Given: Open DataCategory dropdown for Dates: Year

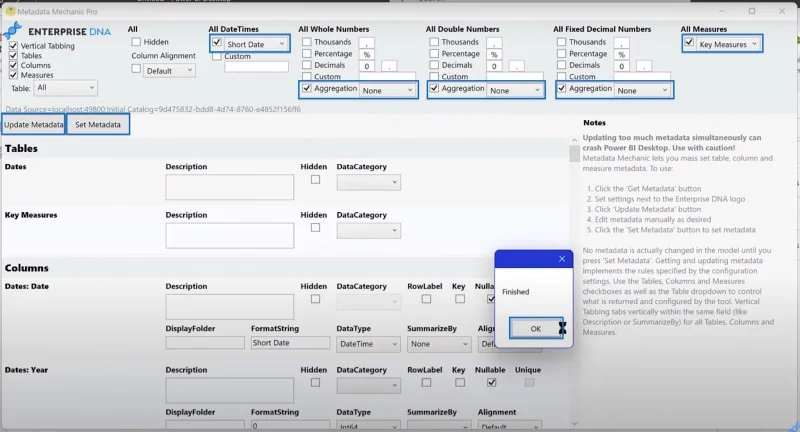Looking at the screenshot, I should click(368, 385).
